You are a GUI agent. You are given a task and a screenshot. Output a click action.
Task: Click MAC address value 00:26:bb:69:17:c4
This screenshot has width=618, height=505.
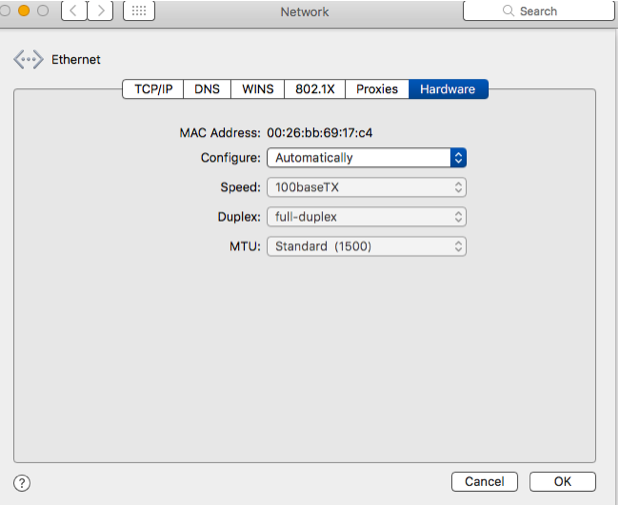(x=320, y=133)
